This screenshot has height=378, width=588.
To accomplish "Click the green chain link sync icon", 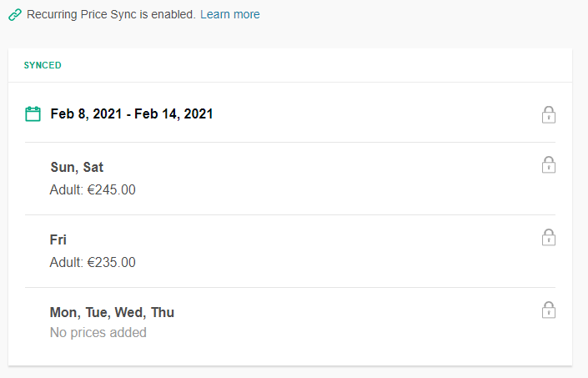I will 15,15.
